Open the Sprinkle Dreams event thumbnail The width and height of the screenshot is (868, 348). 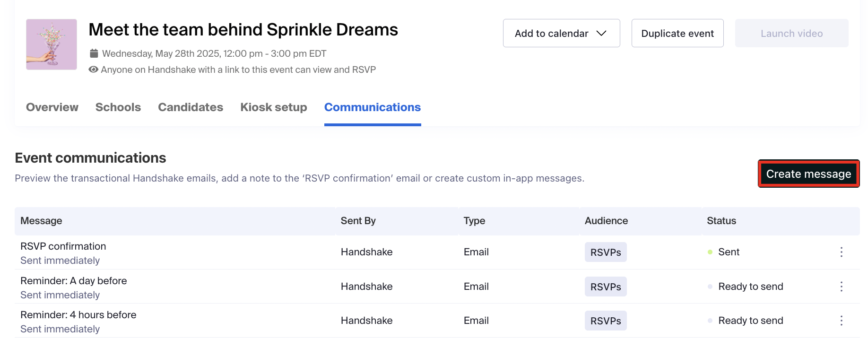pos(52,44)
